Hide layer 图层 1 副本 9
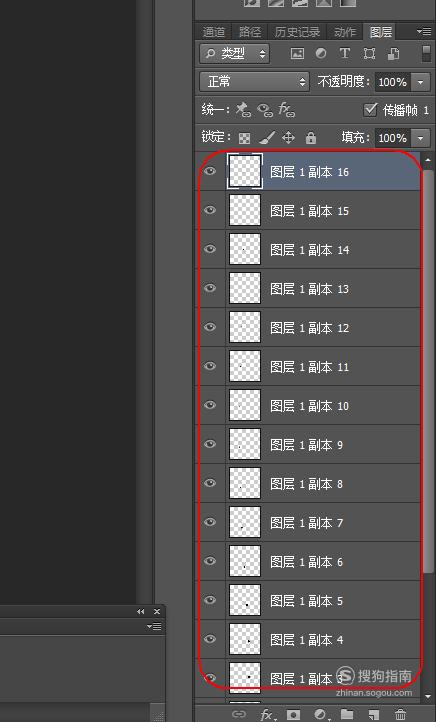The image size is (436, 722). coord(210,444)
